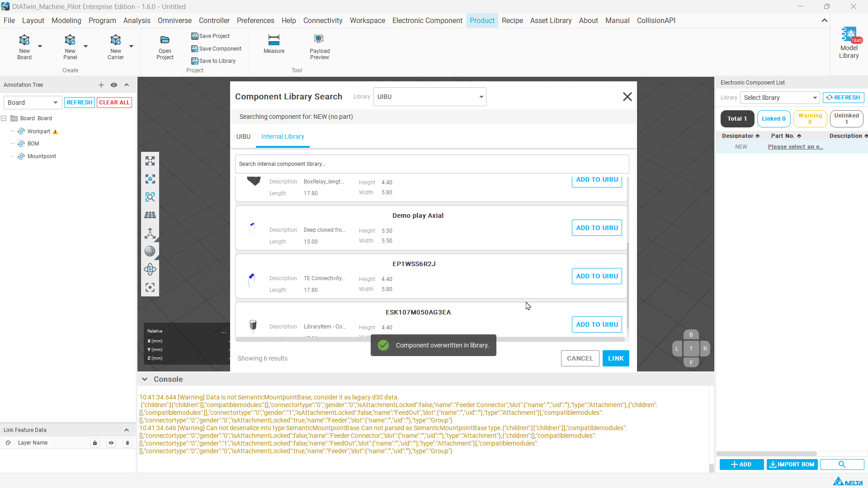Toggle the Linked 0 filter

[x=774, y=119]
